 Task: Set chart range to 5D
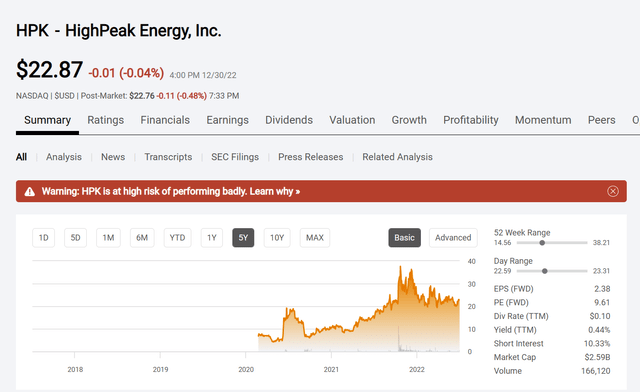[x=76, y=238]
